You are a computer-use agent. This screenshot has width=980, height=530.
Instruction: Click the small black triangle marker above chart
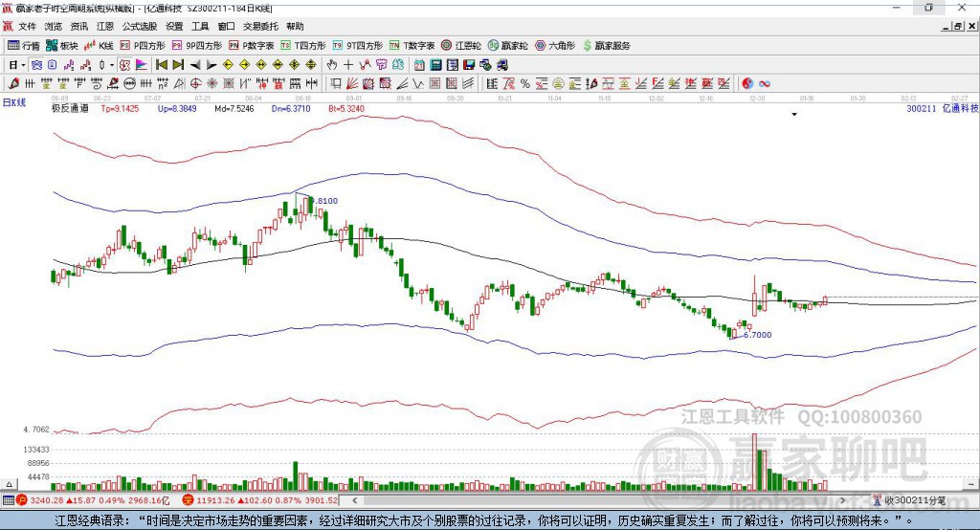pos(794,115)
